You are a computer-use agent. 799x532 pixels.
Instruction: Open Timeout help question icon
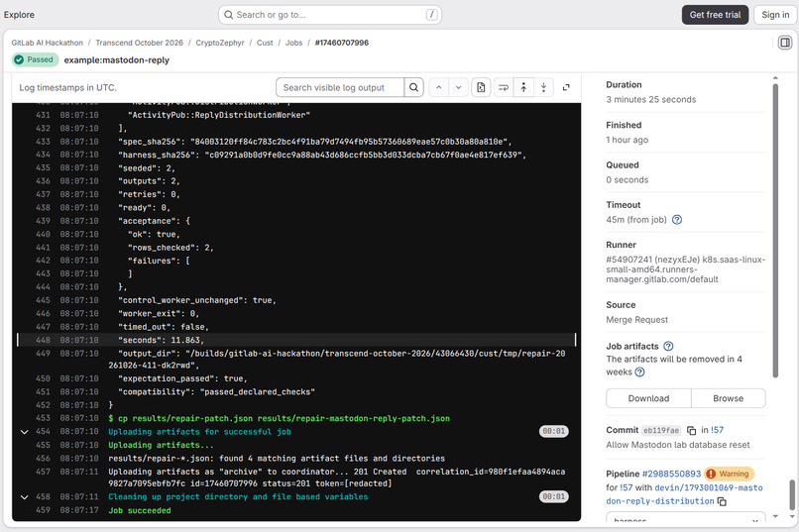[677, 220]
